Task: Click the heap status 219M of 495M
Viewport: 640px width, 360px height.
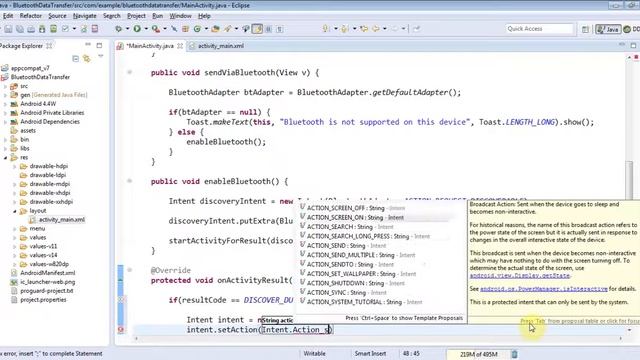Action: (478, 354)
